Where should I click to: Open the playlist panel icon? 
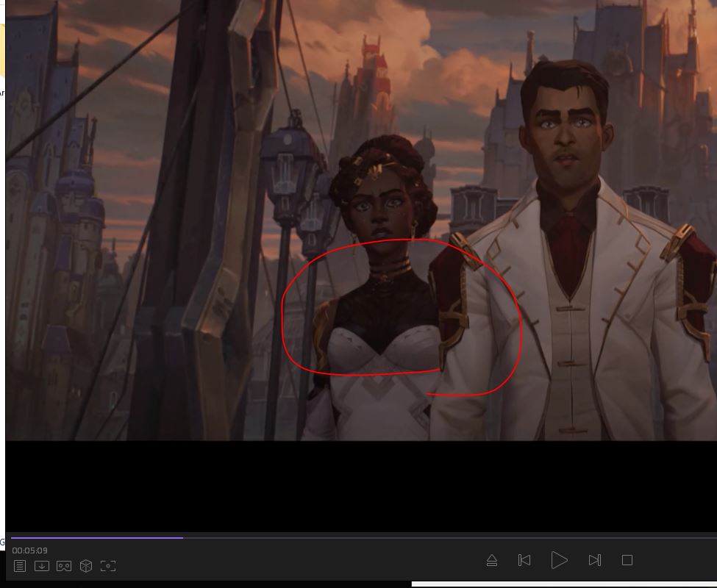point(20,566)
